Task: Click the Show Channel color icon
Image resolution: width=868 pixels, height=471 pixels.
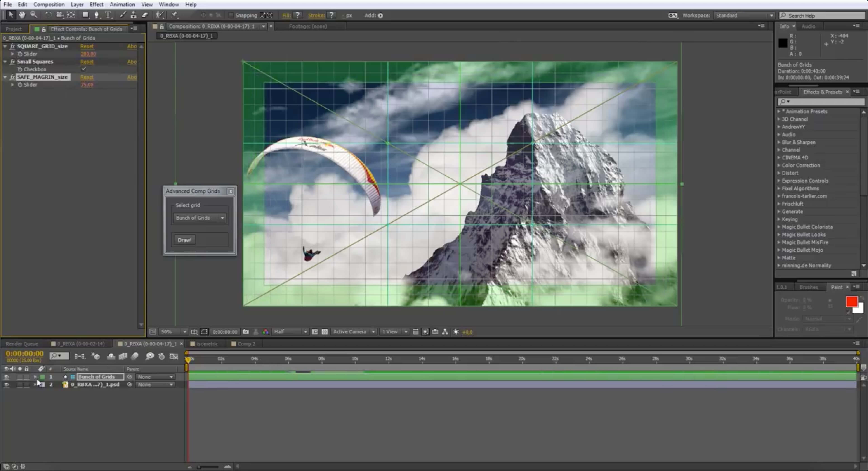Action: point(266,332)
